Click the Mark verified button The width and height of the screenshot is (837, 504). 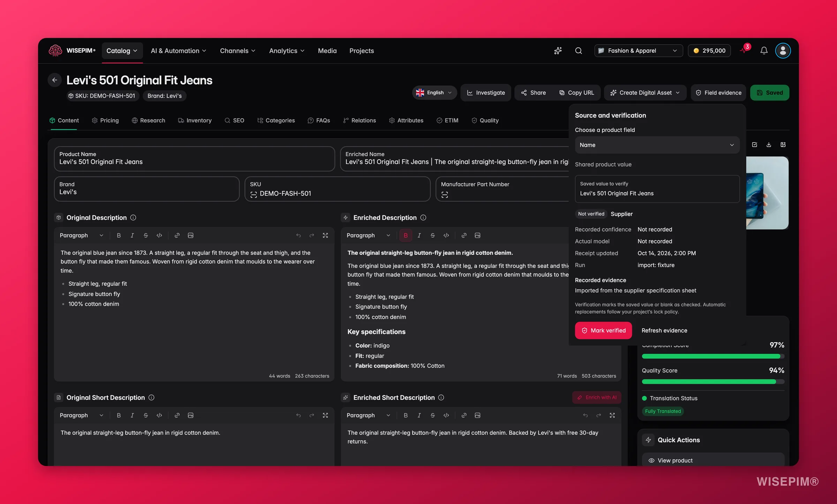(x=603, y=331)
